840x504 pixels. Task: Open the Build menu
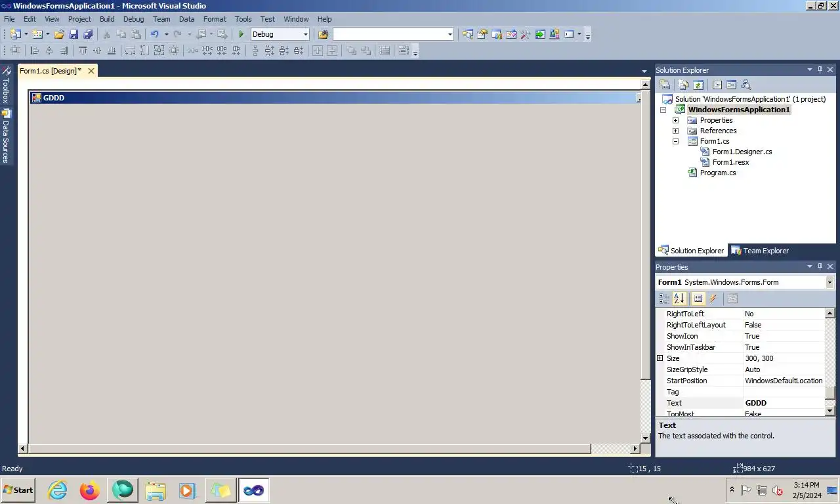pos(107,19)
